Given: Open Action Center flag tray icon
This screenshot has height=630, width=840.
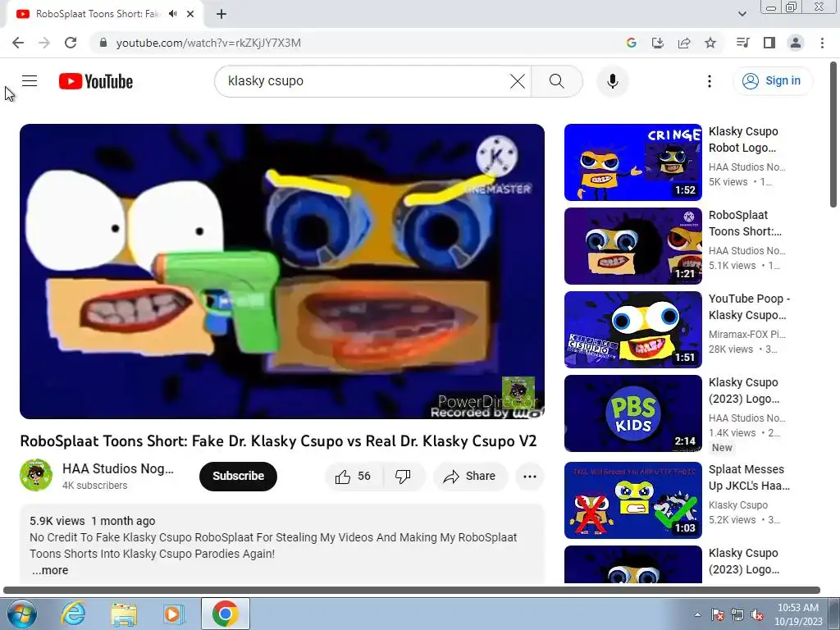Looking at the screenshot, I should click(718, 614).
